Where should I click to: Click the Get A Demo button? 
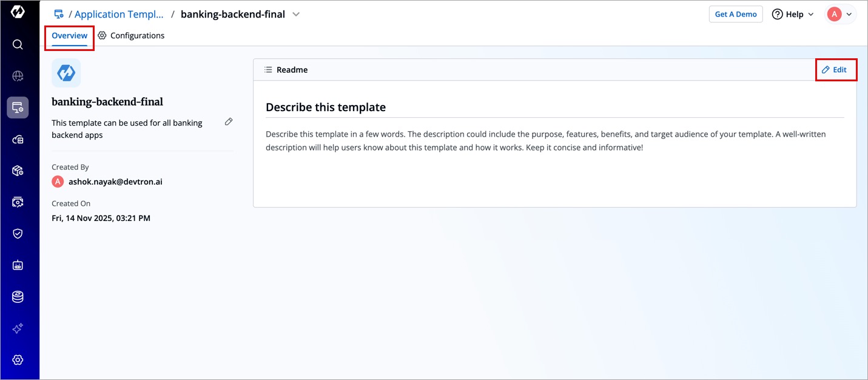click(x=736, y=15)
